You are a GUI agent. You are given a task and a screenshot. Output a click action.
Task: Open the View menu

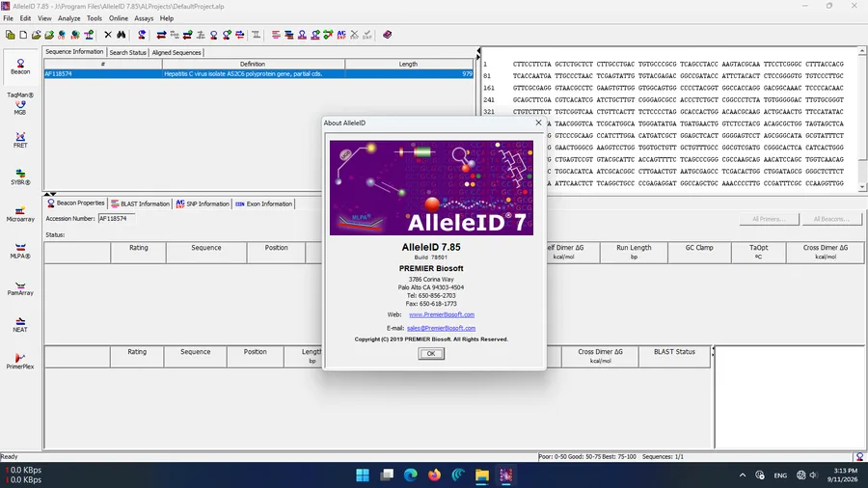44,18
